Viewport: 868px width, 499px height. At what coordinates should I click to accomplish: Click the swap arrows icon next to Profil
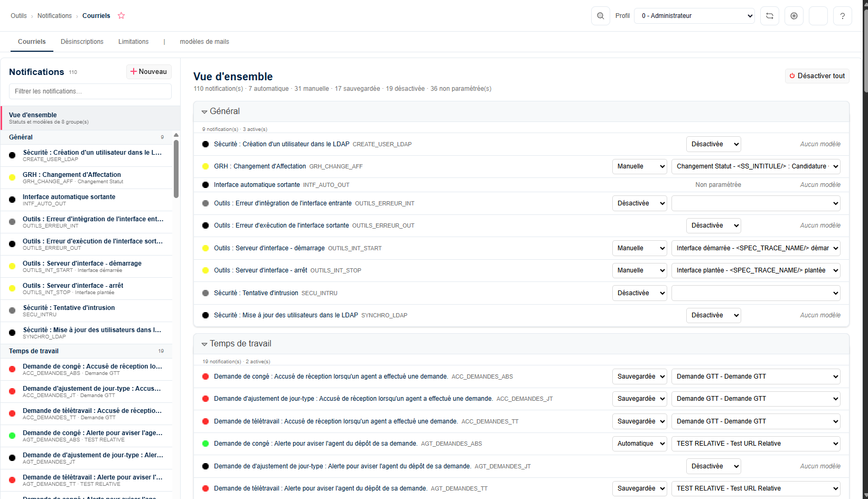tap(770, 16)
